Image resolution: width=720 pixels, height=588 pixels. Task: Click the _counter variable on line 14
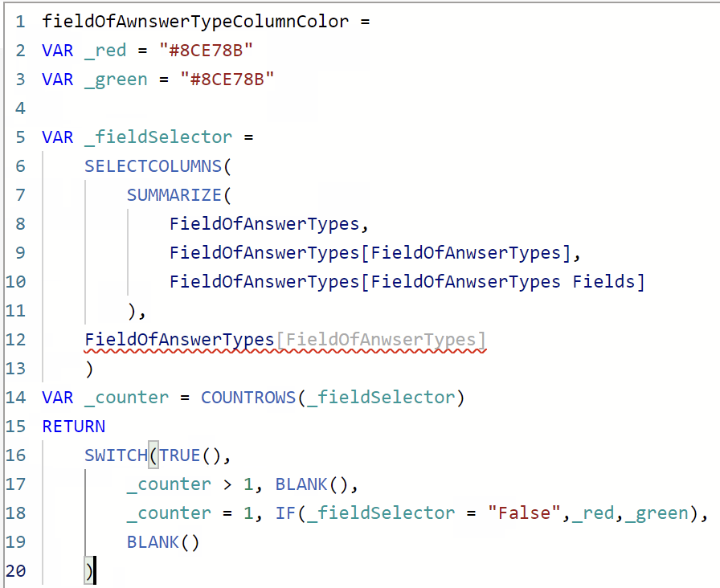click(127, 398)
